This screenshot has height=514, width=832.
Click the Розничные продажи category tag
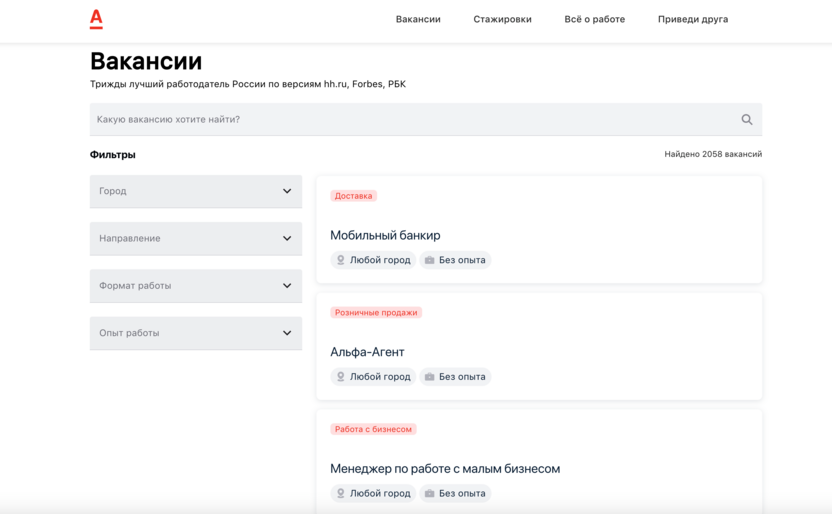pyautogui.click(x=376, y=312)
